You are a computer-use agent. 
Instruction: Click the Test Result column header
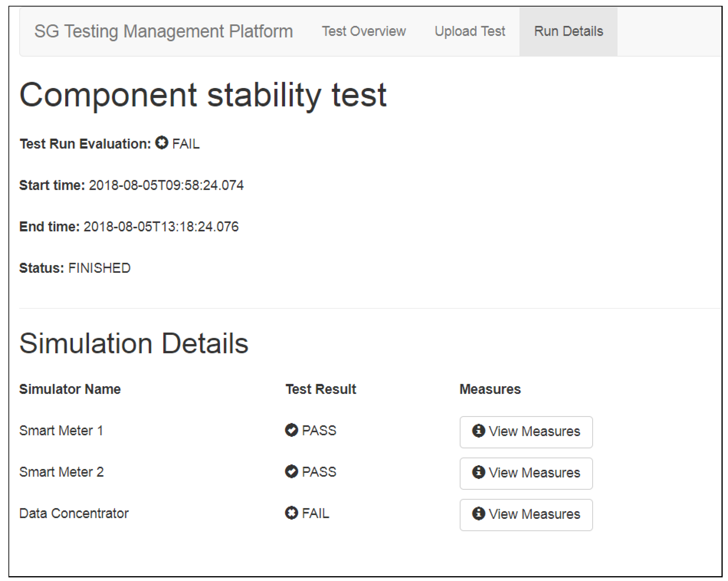point(320,389)
